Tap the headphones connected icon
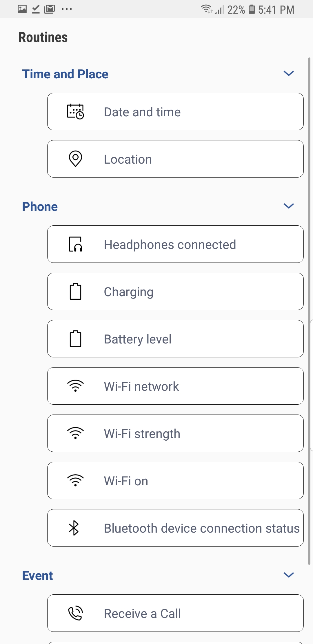This screenshot has height=644, width=313. click(x=75, y=244)
